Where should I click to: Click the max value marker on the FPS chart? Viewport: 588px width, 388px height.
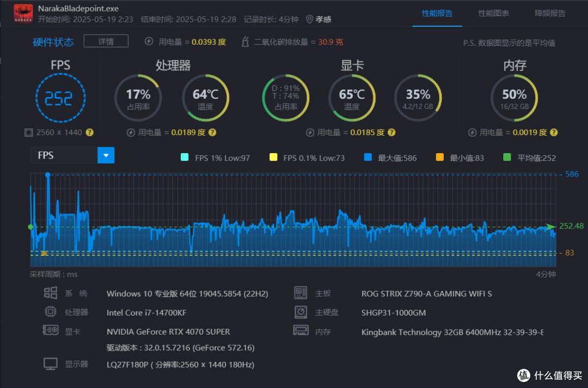(x=47, y=175)
